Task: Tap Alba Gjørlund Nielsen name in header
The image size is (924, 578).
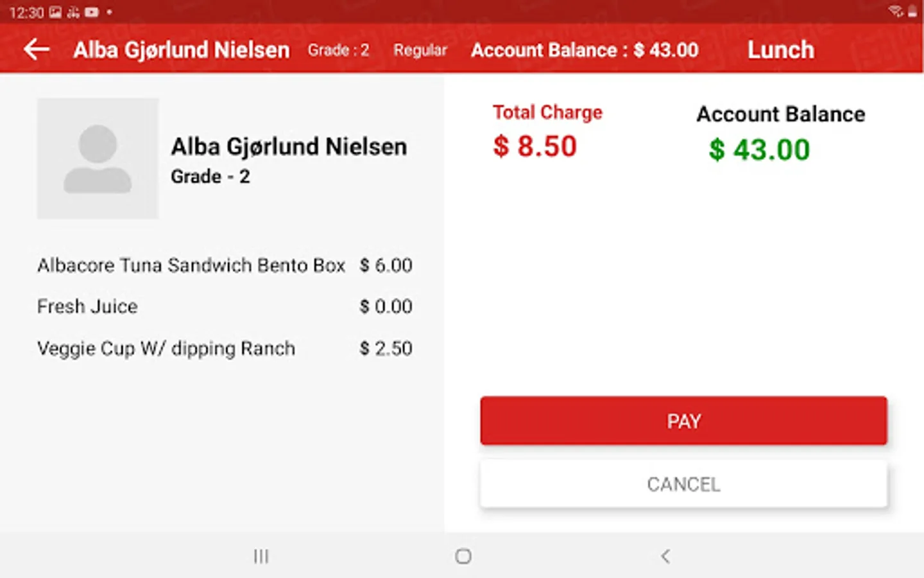Action: pyautogui.click(x=181, y=50)
